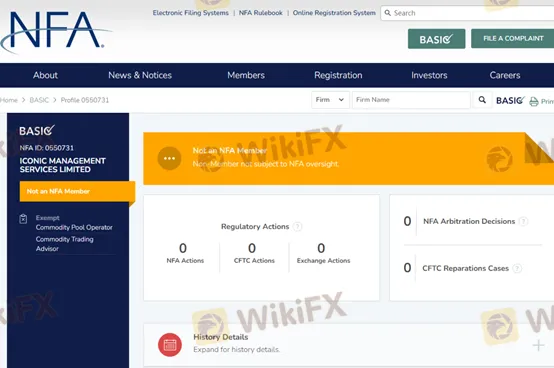Viewport: 554px width, 368px height.
Task: Click the Regulatory Actions heading
Action: (255, 227)
